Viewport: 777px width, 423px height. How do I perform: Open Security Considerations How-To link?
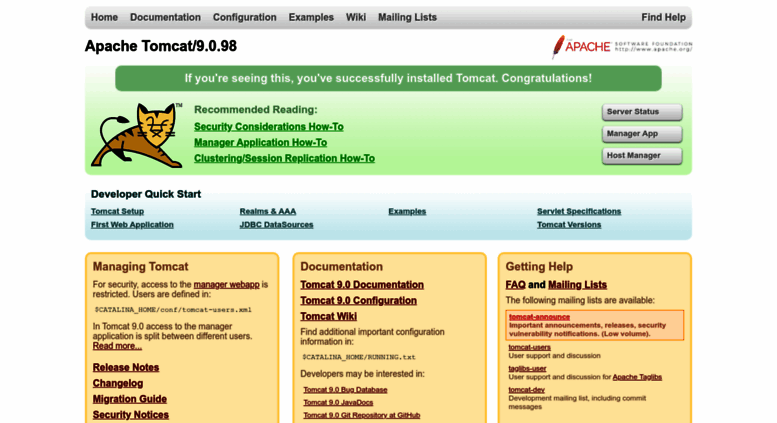pyautogui.click(x=268, y=127)
